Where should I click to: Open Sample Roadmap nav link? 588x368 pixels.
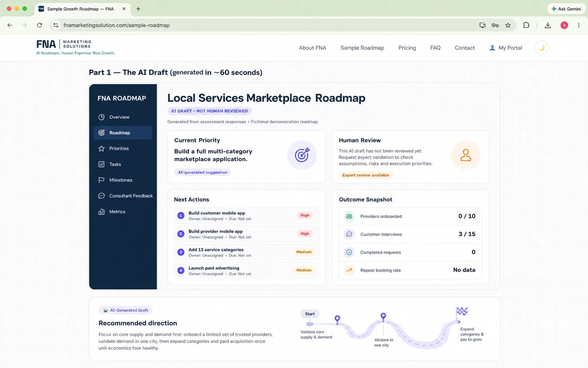pos(362,48)
